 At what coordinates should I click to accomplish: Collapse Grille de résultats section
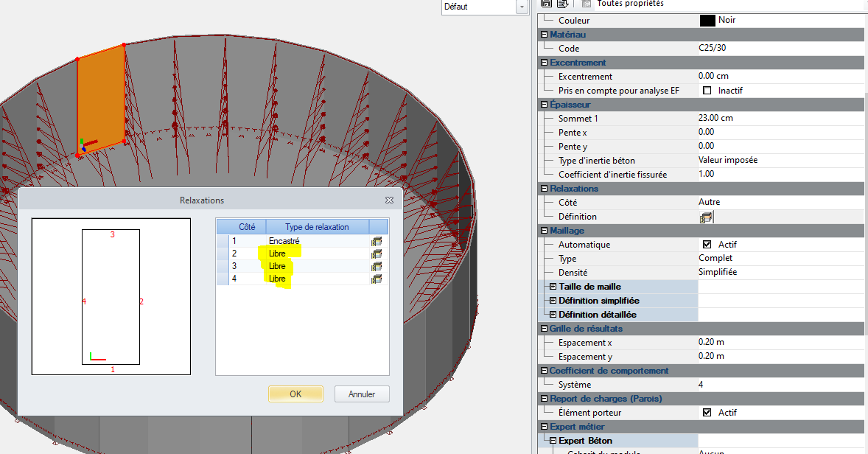pyautogui.click(x=545, y=329)
